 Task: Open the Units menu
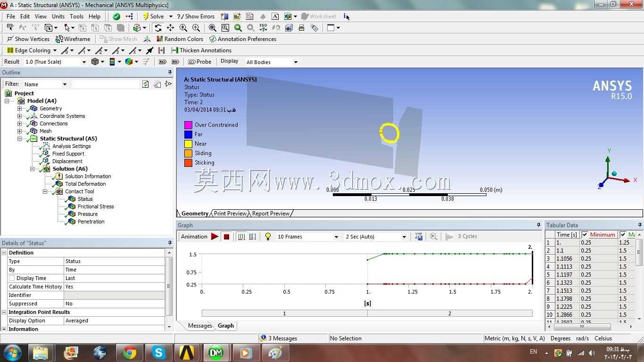click(x=58, y=16)
